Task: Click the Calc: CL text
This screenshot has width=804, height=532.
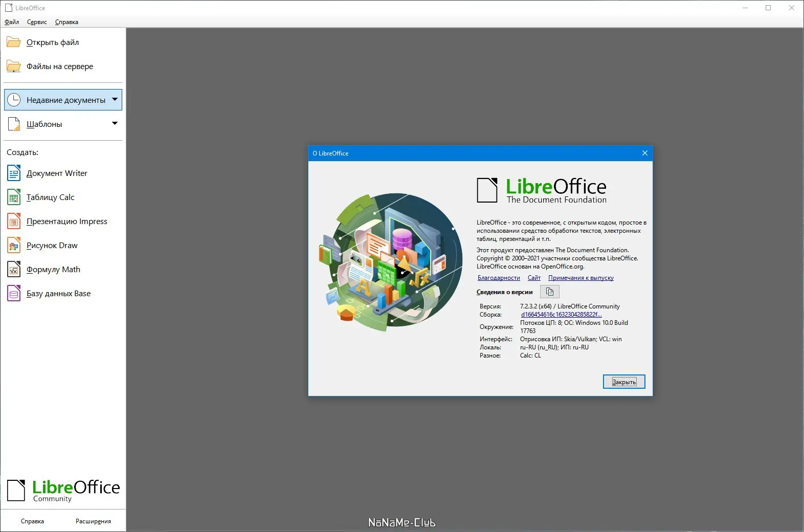Action: [x=530, y=356]
